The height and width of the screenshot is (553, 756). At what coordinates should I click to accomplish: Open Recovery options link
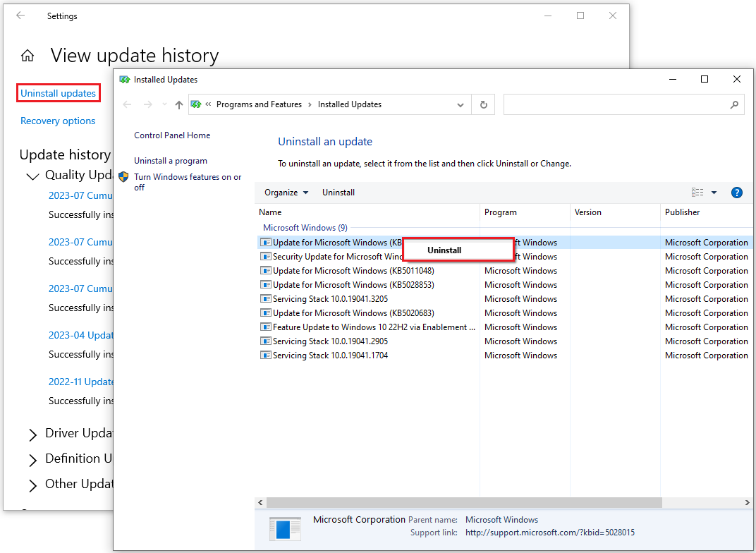tap(58, 121)
